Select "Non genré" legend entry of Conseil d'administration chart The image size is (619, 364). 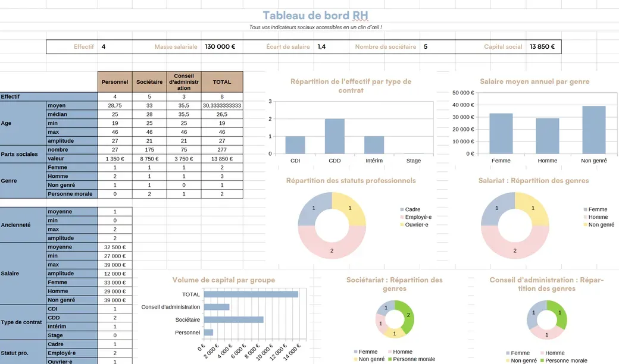(521, 360)
